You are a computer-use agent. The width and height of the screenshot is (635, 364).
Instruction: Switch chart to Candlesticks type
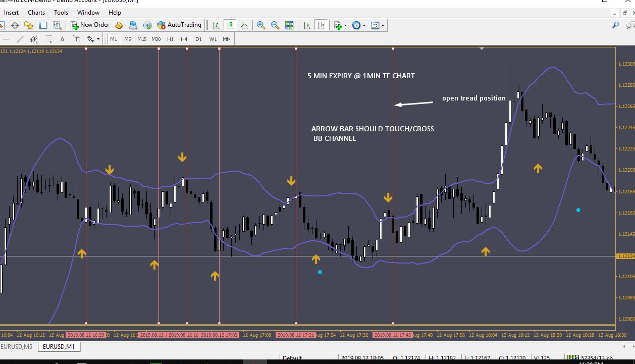230,25
